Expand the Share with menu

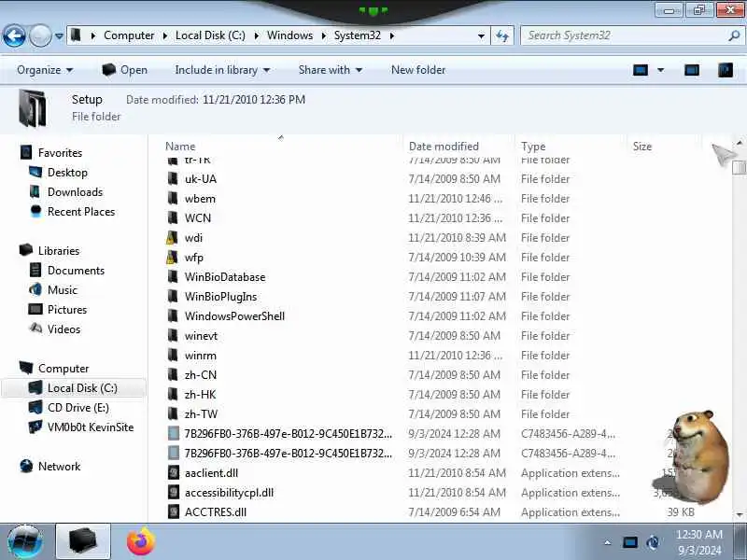coord(331,70)
